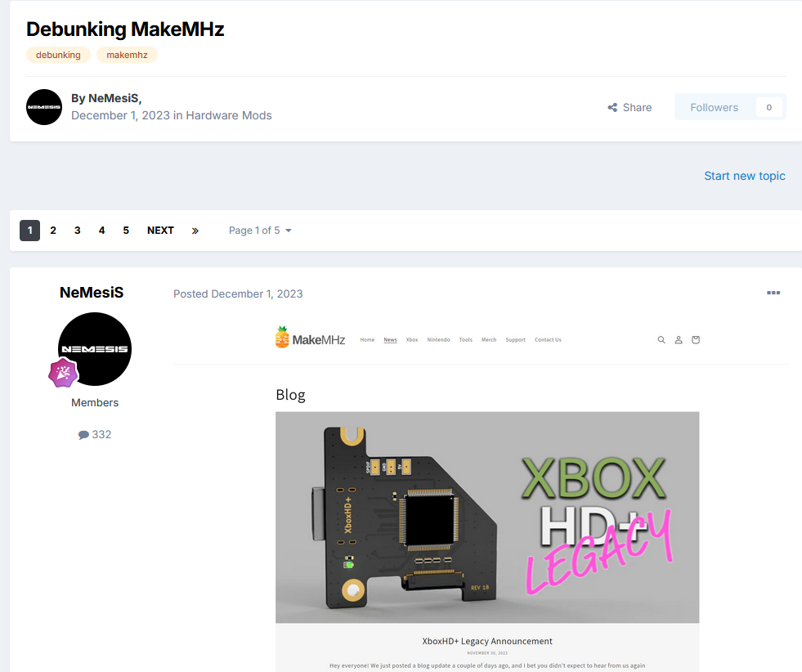Click the NeMesiS avatar in topic header

point(44,107)
